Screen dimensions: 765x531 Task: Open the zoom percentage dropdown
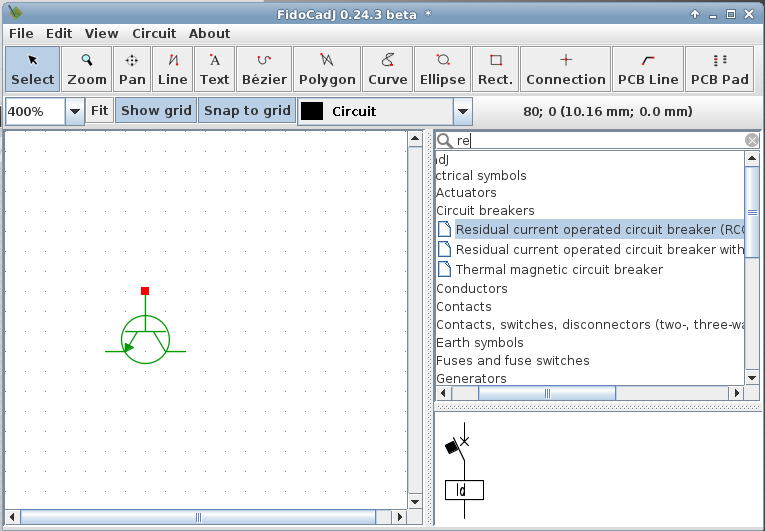(75, 112)
